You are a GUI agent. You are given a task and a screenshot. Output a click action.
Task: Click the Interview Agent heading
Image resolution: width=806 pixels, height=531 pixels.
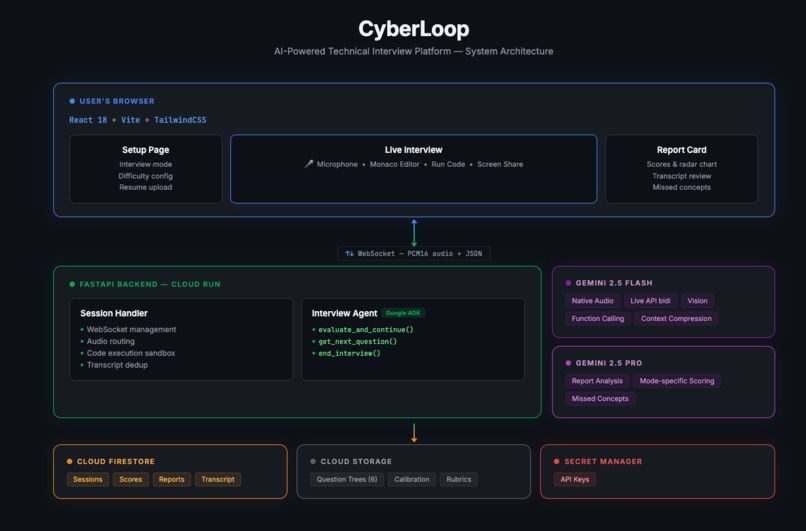pyautogui.click(x=344, y=313)
